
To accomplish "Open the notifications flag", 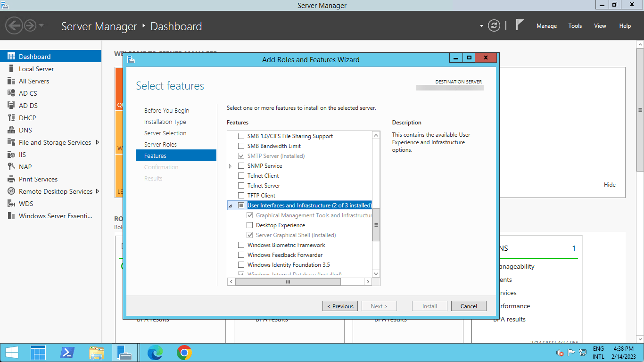I will (520, 25).
